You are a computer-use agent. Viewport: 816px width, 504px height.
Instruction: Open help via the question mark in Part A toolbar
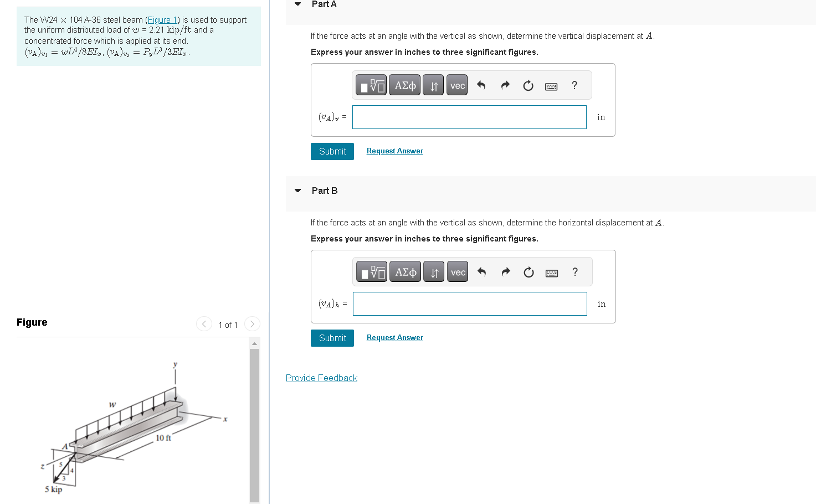coord(574,85)
